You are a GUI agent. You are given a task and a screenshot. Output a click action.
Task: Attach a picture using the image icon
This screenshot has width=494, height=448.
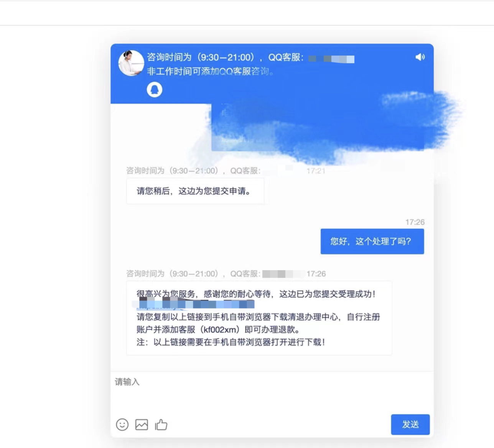click(x=142, y=424)
